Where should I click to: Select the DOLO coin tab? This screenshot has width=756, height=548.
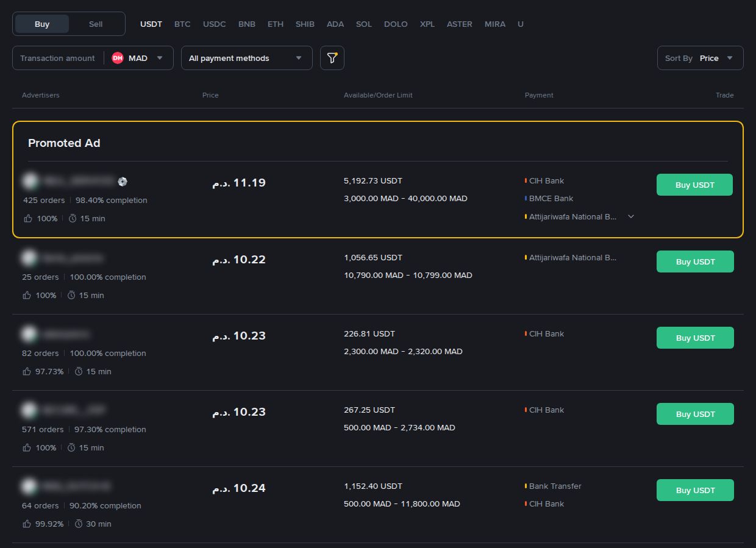[396, 24]
